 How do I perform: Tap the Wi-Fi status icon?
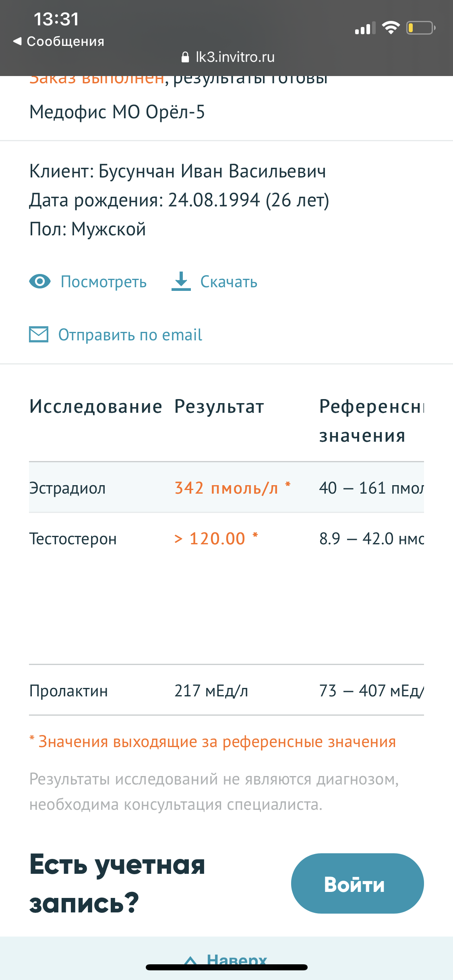390,28
